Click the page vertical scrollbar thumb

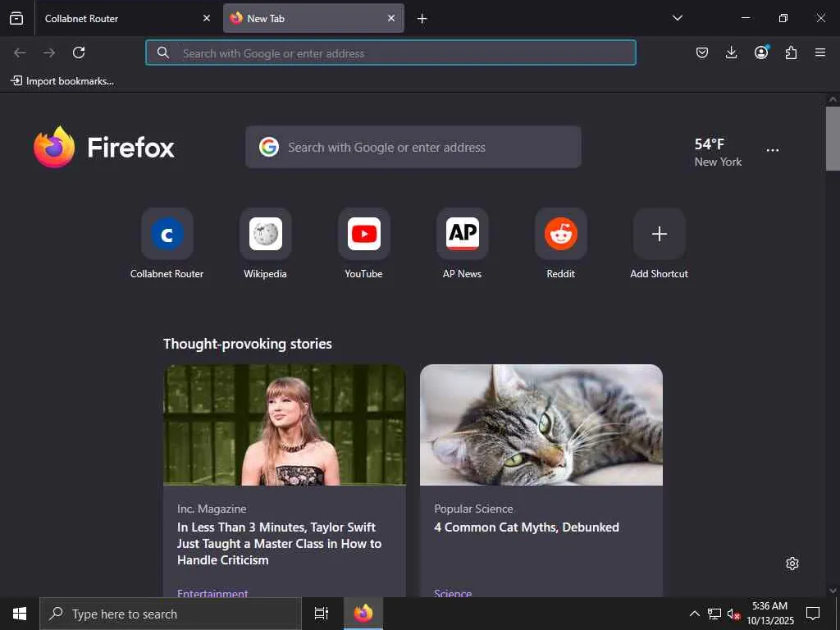(833, 138)
